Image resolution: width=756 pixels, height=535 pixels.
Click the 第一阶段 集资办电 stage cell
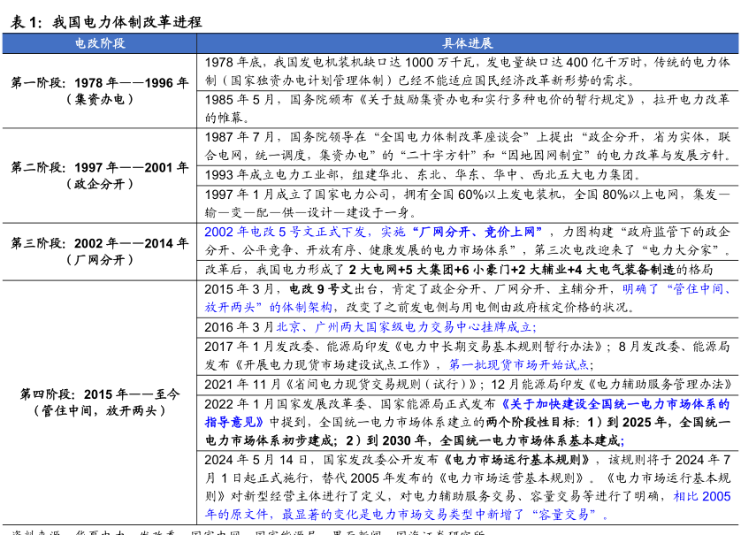coord(99,91)
